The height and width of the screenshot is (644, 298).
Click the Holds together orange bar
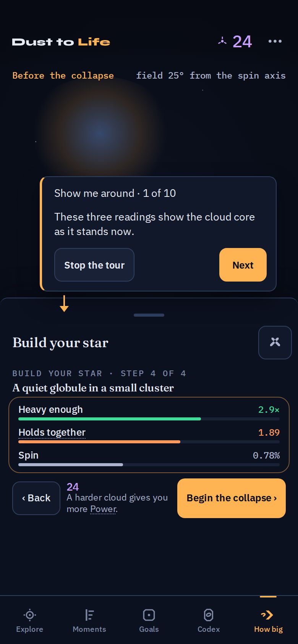99,442
